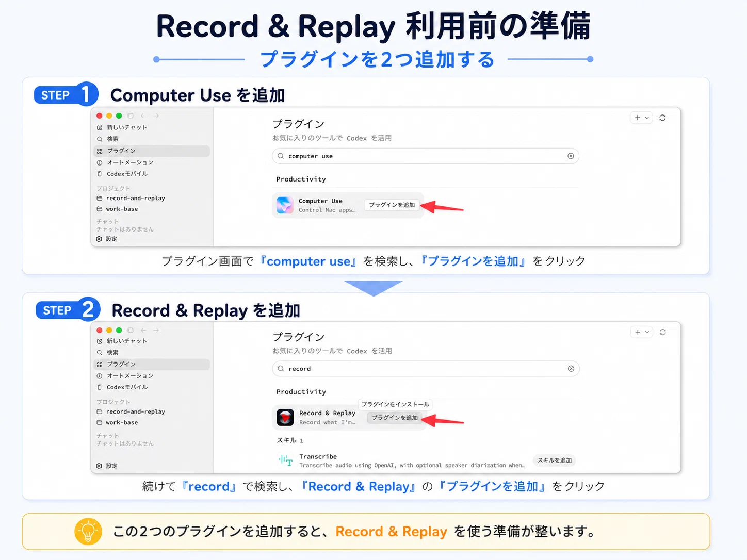
Task: Clear the "record" search query
Action: (571, 369)
